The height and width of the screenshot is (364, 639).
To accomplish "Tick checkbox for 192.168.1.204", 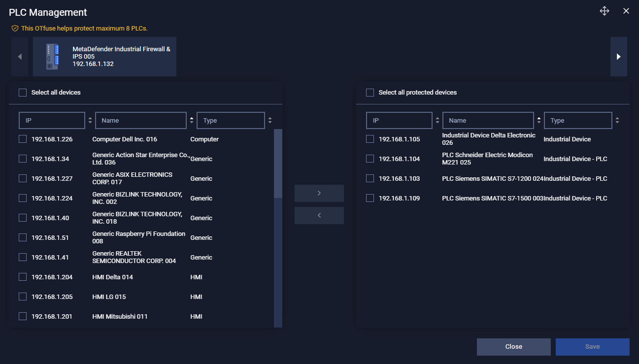I will (23, 277).
